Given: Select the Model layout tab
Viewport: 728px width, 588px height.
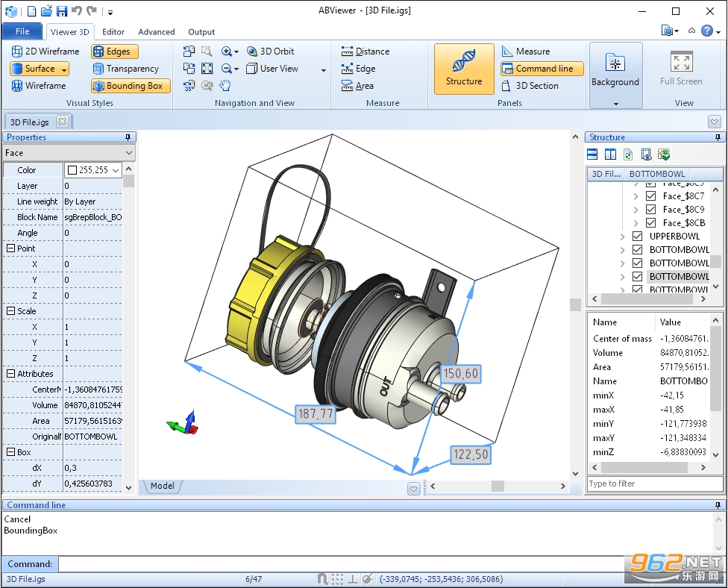Looking at the screenshot, I should 163,486.
